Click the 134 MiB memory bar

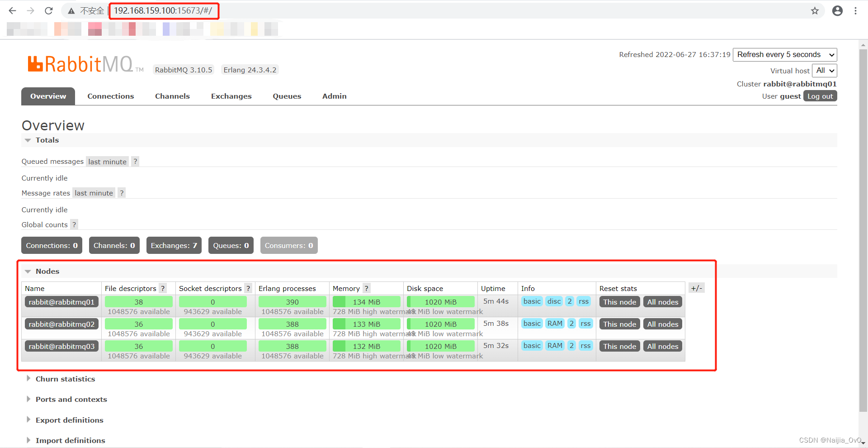point(367,302)
